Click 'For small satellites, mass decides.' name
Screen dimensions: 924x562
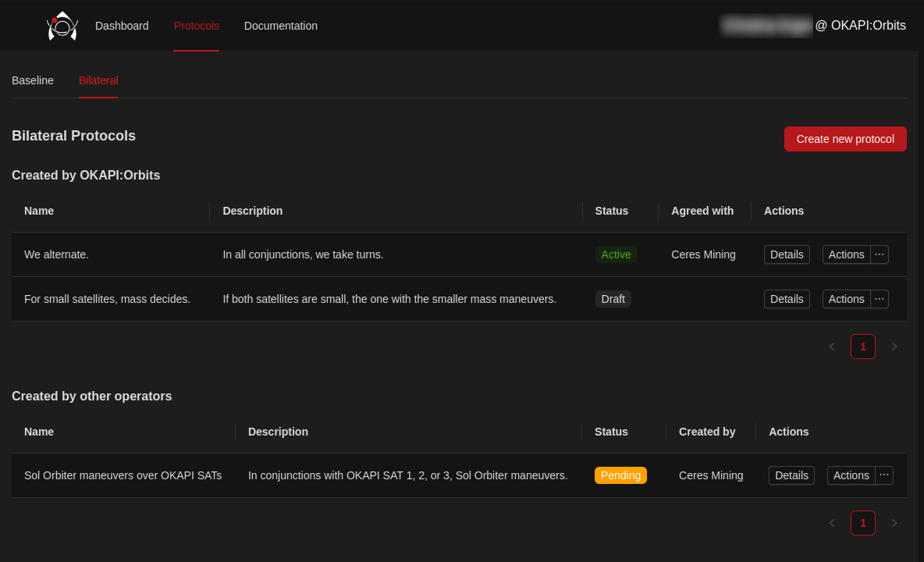(x=107, y=299)
